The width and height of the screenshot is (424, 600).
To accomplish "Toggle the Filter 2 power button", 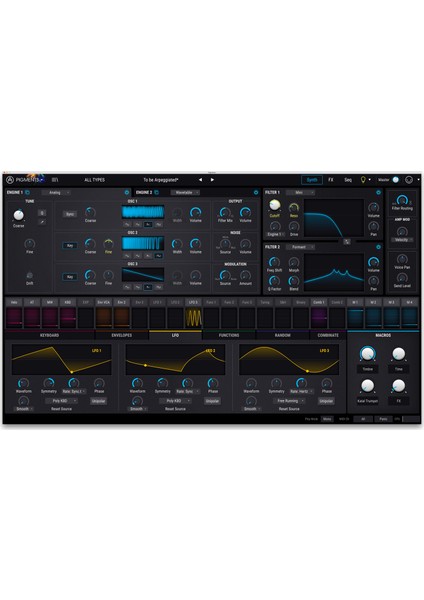I will point(378,247).
